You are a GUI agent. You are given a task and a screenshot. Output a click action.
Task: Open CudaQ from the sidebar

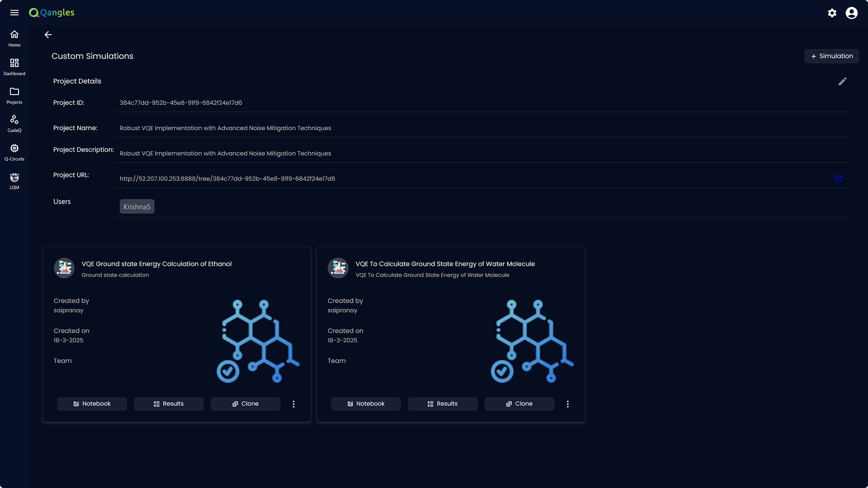coord(15,124)
